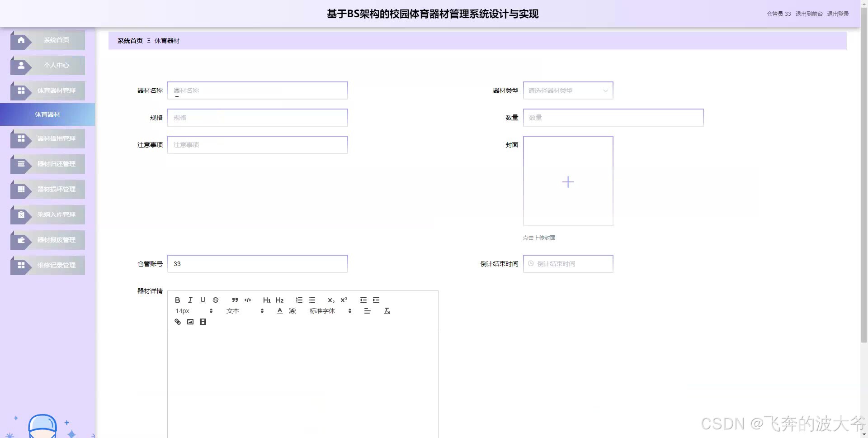868x438 pixels.
Task: Click the 点击上传封面 hint text
Action: tap(539, 238)
